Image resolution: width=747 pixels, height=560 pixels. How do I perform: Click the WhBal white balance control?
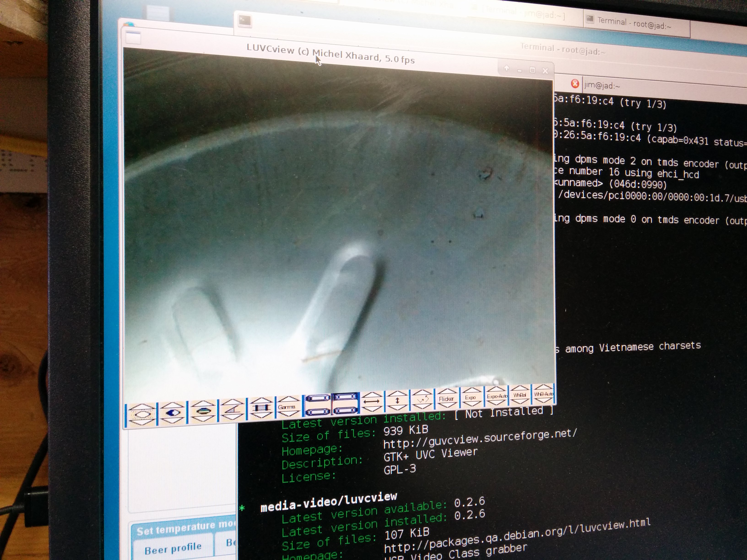(x=520, y=395)
